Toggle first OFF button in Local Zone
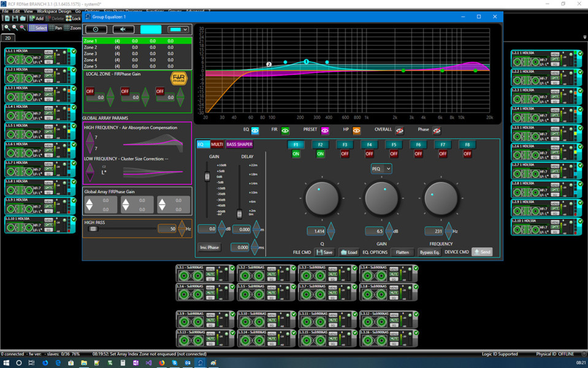Screen dimensions: 588x368 tap(90, 91)
